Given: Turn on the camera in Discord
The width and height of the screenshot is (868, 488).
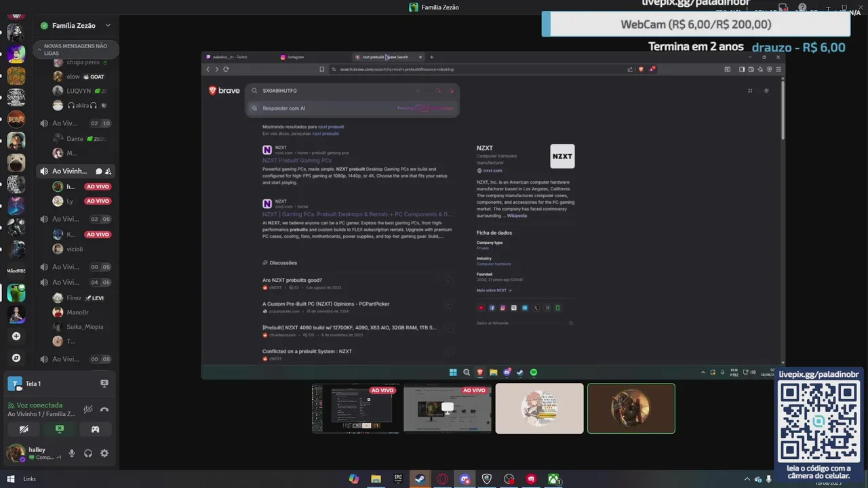Looking at the screenshot, I should click(24, 429).
